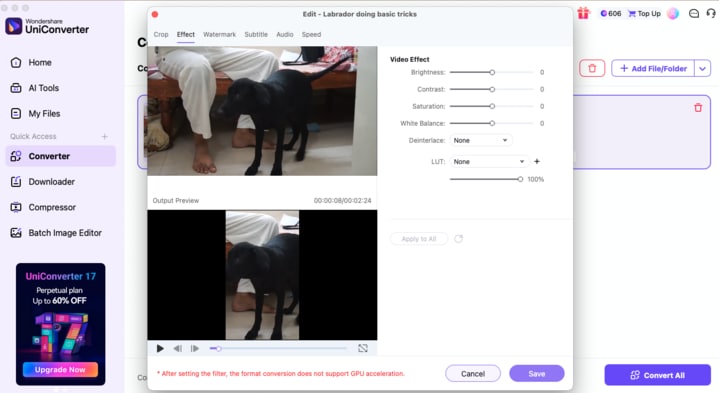
Task: Open customer support headset icon
Action: (711, 14)
